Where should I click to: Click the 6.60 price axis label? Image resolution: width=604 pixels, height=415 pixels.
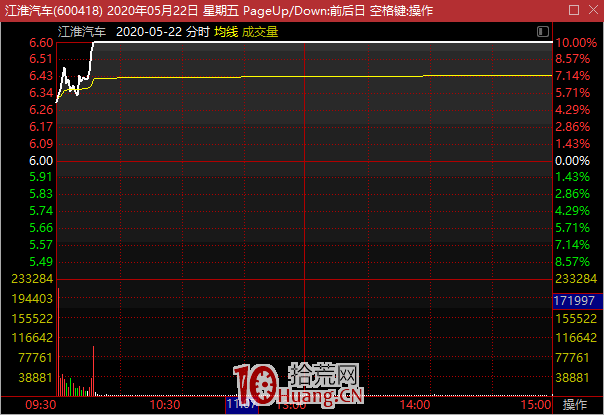(x=41, y=42)
